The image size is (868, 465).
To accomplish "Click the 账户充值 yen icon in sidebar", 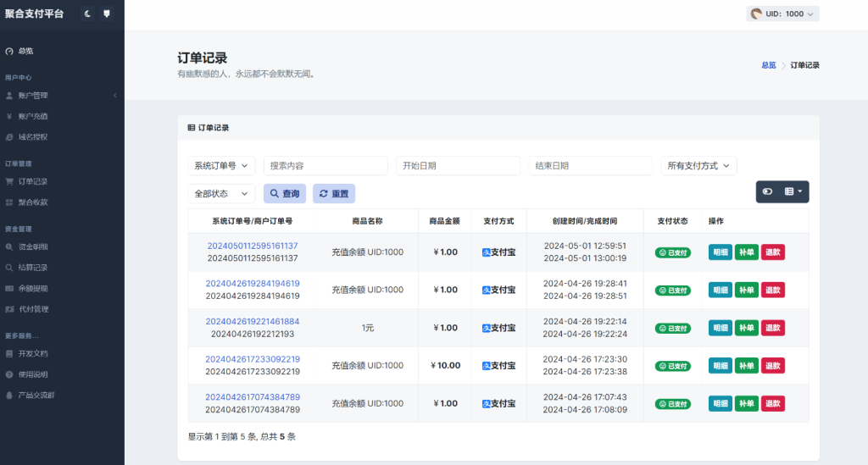I will click(x=8, y=116).
